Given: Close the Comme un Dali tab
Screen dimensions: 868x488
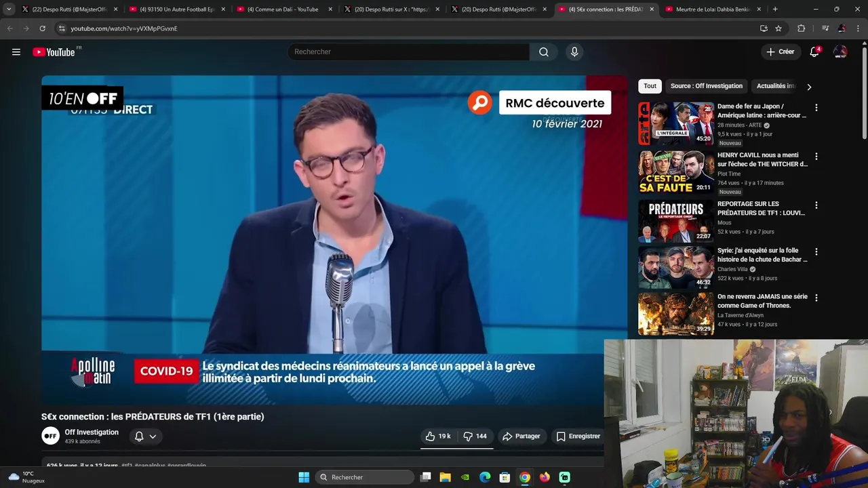Looking at the screenshot, I should pos(330,9).
